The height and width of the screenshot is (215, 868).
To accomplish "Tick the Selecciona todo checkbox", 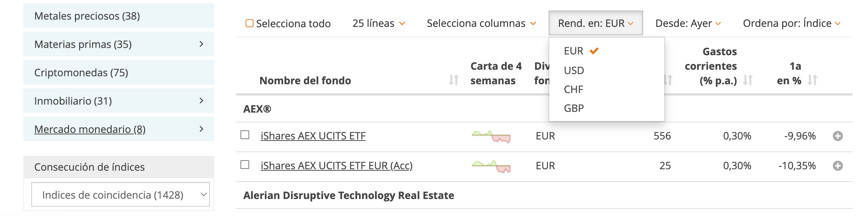I will [x=250, y=24].
